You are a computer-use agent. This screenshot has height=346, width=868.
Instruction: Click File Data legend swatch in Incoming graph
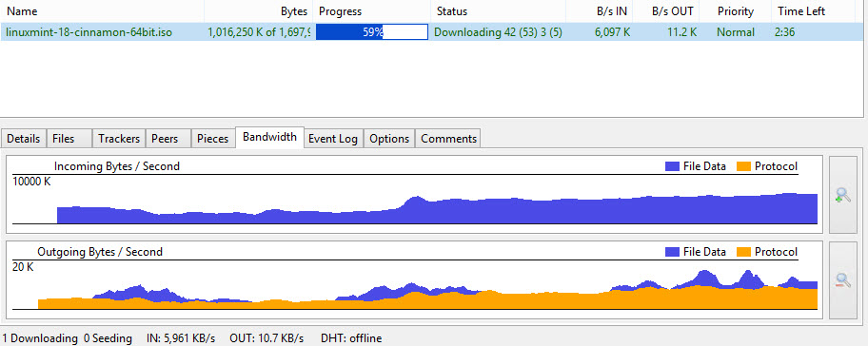pos(672,166)
